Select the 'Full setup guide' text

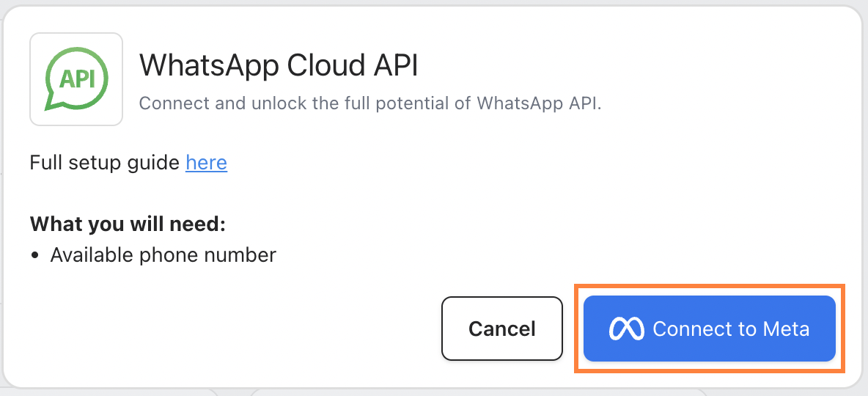coord(105,162)
